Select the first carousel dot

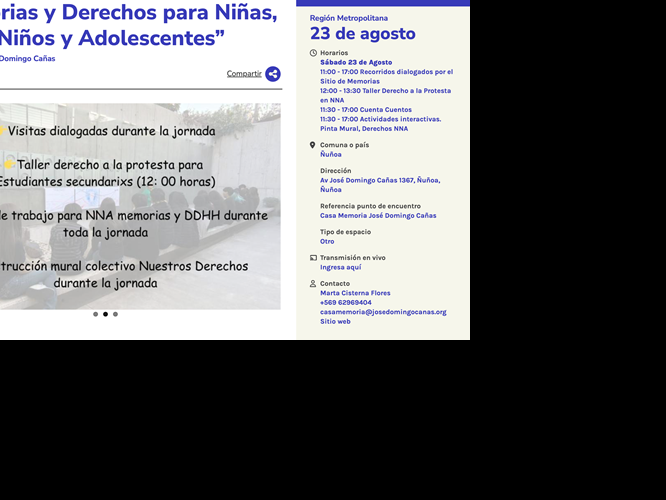click(96, 314)
